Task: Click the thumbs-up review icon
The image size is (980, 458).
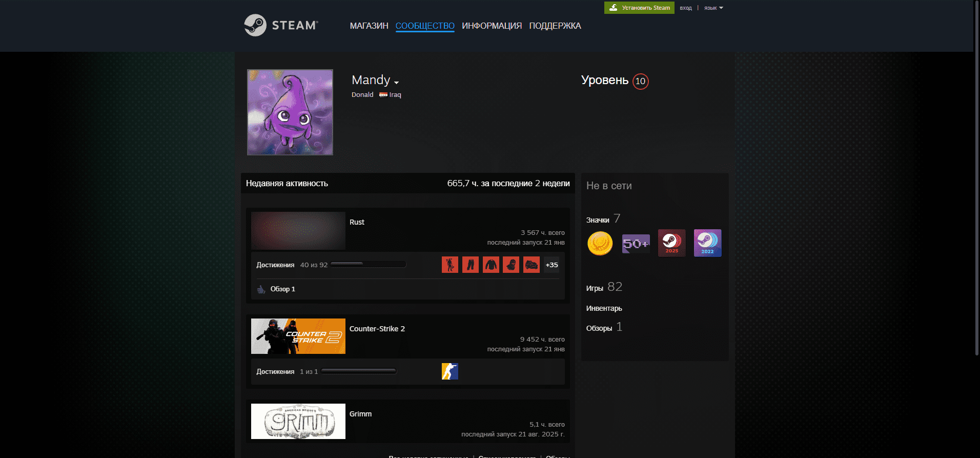Action: pos(261,289)
